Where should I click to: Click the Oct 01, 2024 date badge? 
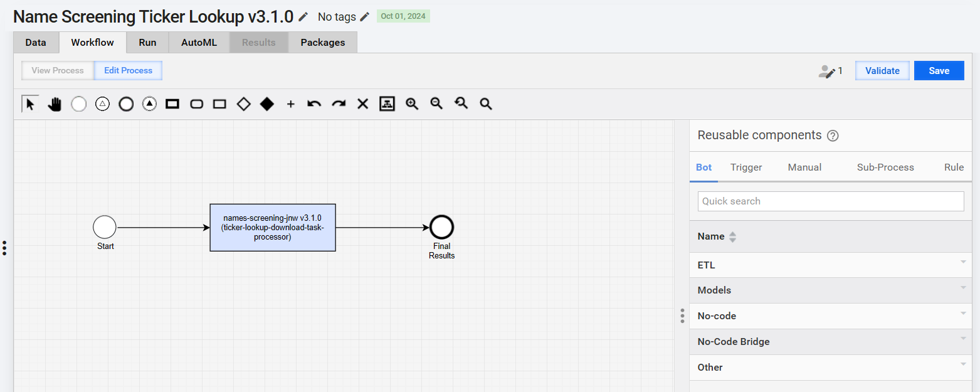click(x=403, y=16)
